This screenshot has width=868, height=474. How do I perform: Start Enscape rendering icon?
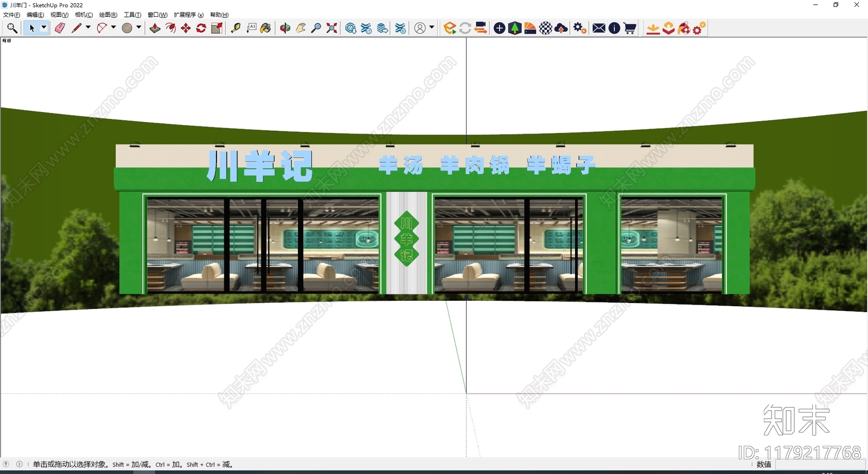pyautogui.click(x=450, y=28)
